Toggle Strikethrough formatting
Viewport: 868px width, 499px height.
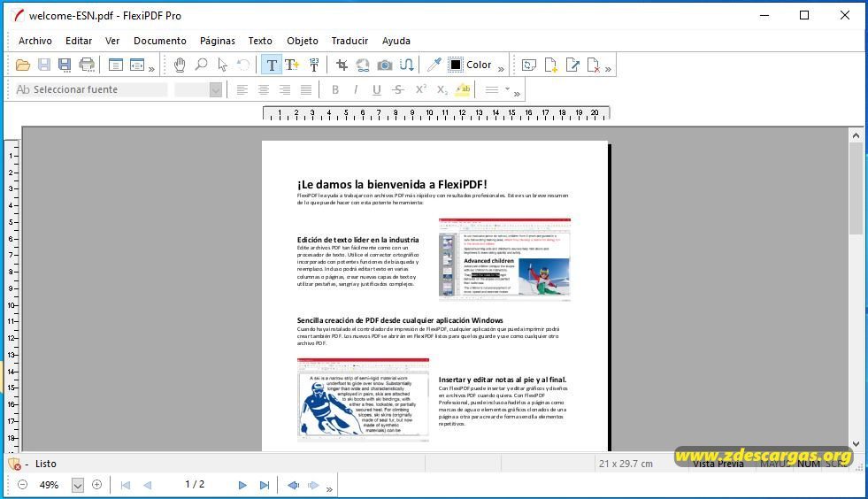pyautogui.click(x=398, y=89)
